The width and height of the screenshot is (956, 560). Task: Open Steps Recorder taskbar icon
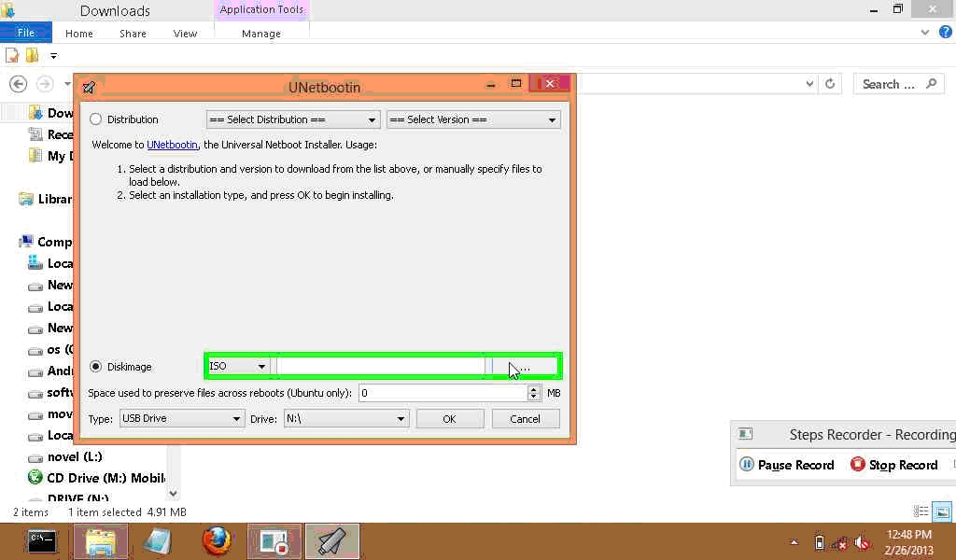coord(274,540)
